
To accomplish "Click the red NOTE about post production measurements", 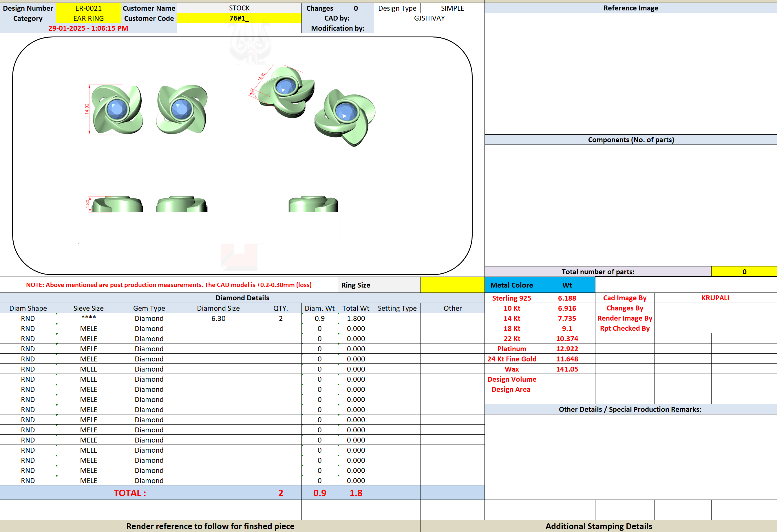I will coord(169,285).
